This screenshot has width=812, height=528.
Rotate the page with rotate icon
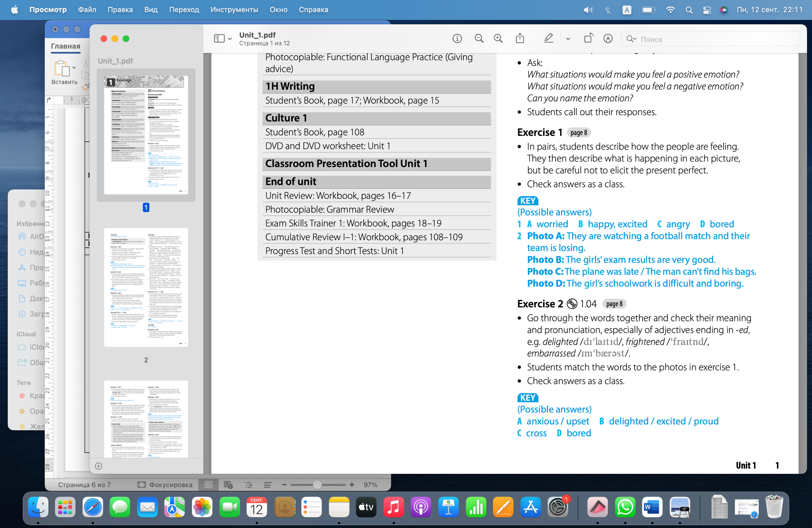tap(588, 39)
